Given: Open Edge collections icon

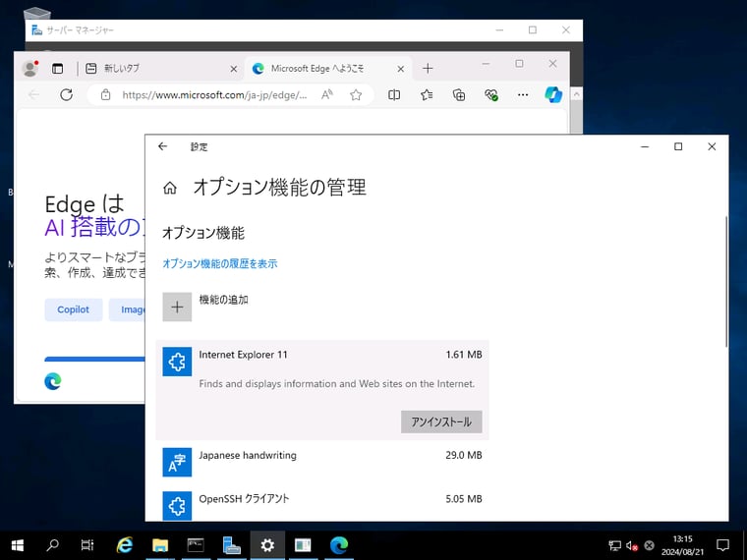Looking at the screenshot, I should point(459,95).
